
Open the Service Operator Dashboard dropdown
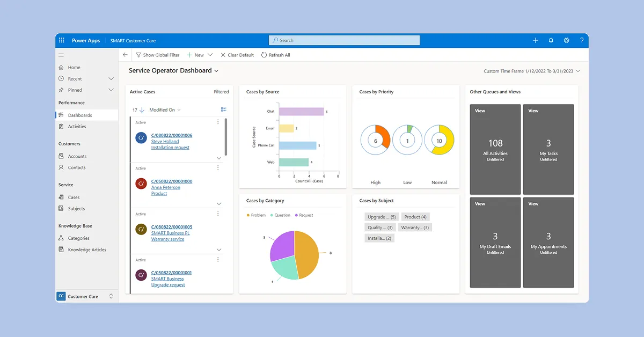point(216,71)
